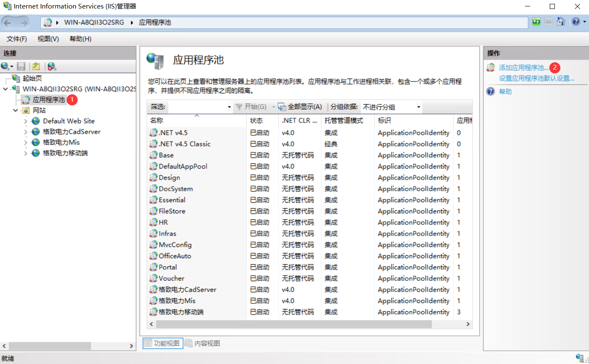
Task: Click the 帮助 link in Actions pane
Action: [x=505, y=91]
